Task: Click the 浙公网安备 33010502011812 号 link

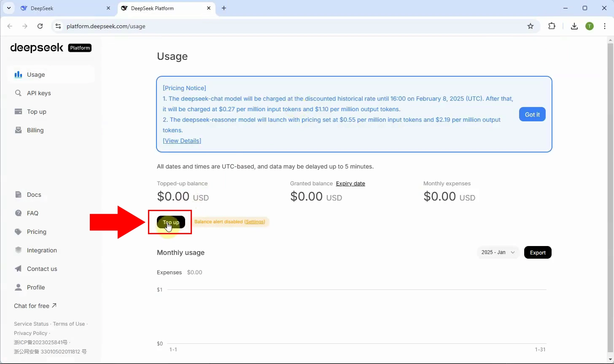Action: tap(50, 352)
